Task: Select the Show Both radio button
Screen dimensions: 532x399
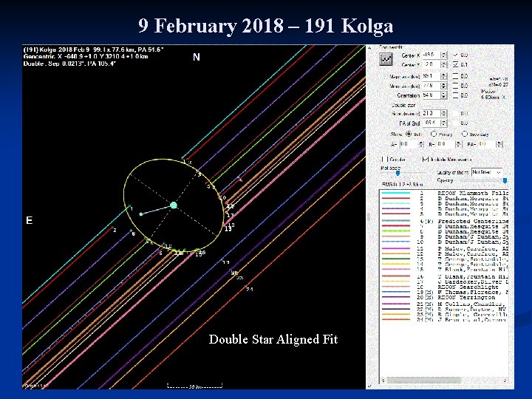Action: tap(409, 134)
